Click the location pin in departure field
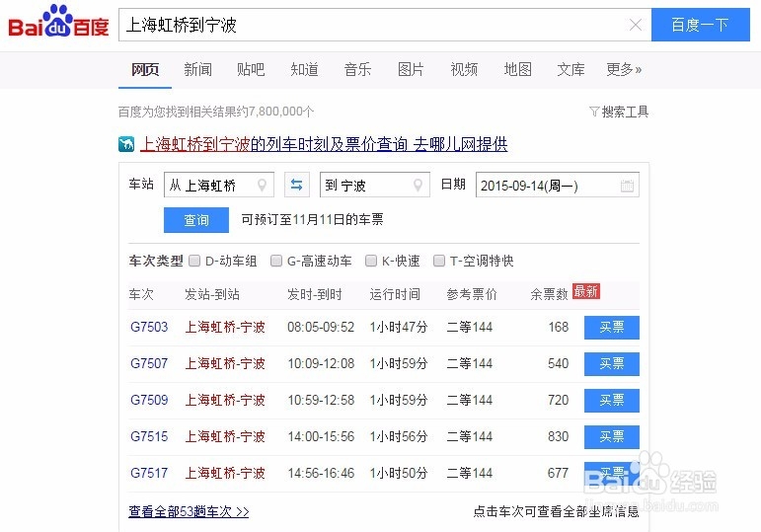761x532 pixels. [x=263, y=185]
